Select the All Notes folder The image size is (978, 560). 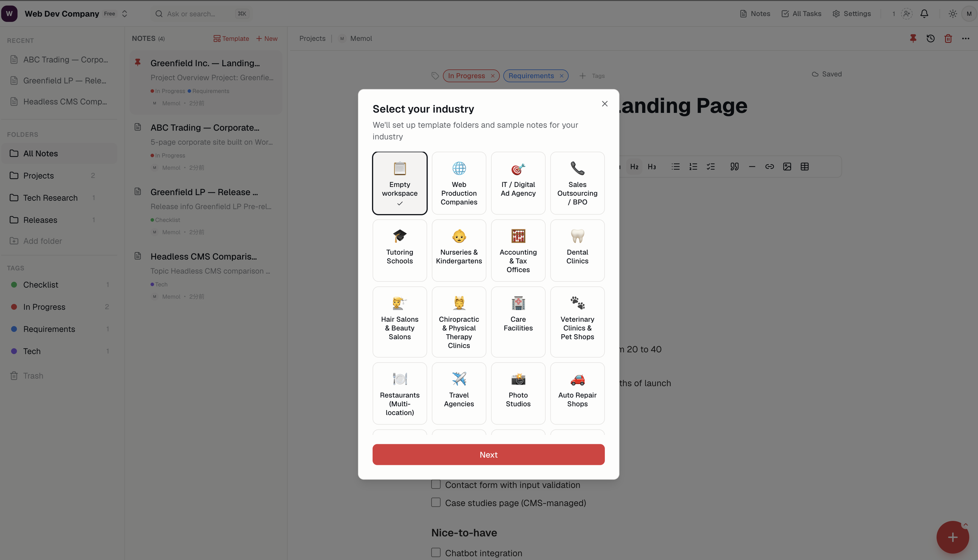pyautogui.click(x=60, y=153)
